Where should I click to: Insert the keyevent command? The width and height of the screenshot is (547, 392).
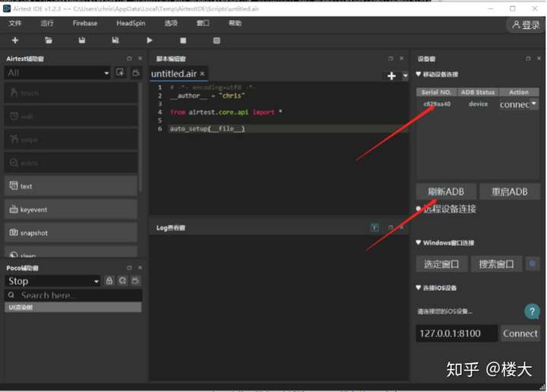pyautogui.click(x=71, y=209)
